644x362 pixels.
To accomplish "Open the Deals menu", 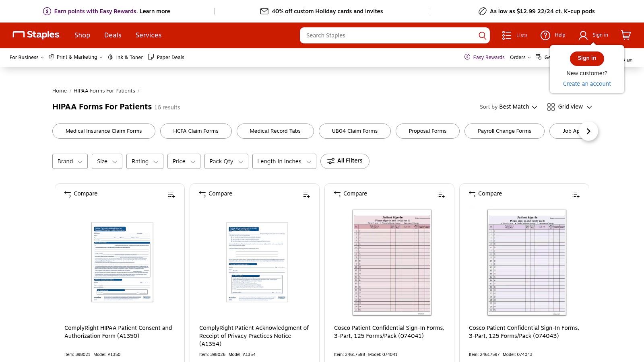I will pyautogui.click(x=113, y=35).
